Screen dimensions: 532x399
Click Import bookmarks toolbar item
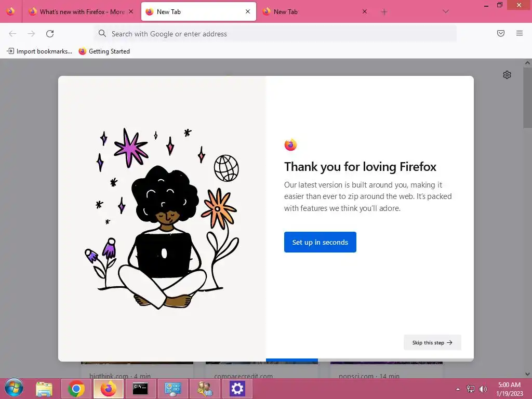click(39, 51)
